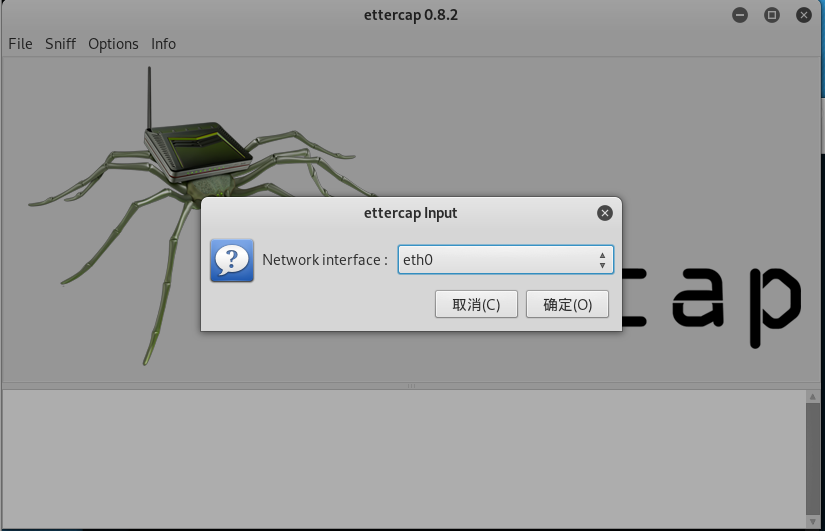Confirm with the 确定(O) button

point(567,304)
